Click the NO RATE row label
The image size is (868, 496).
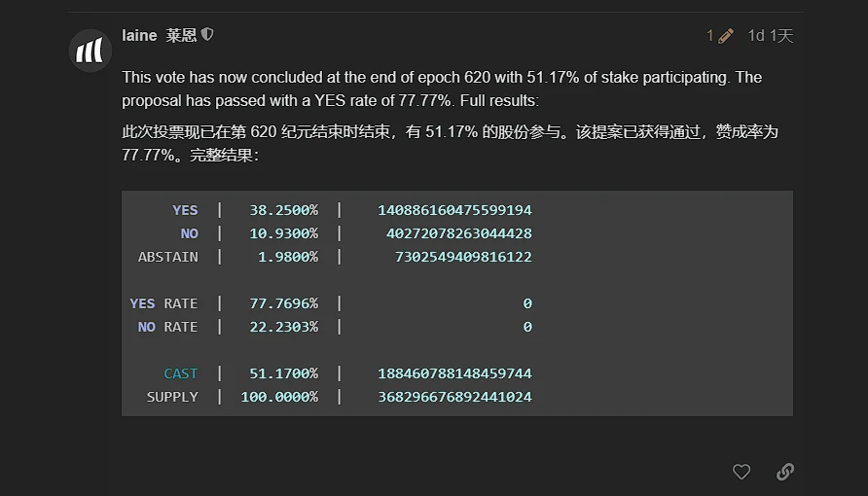(x=167, y=327)
